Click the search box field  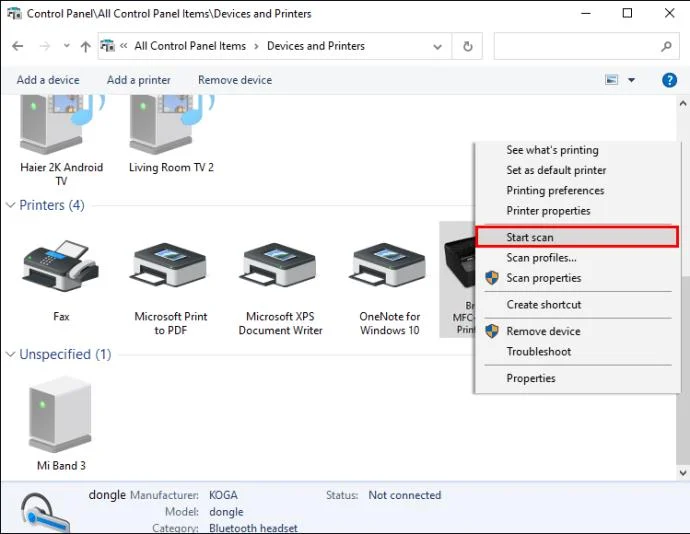click(586, 46)
